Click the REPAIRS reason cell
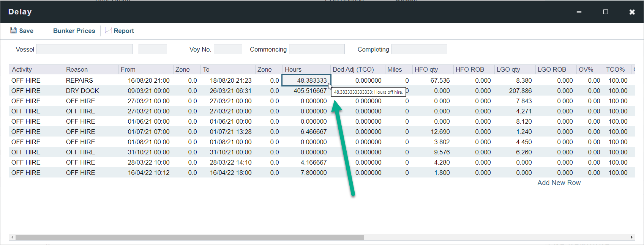Image resolution: width=644 pixels, height=245 pixels. tap(79, 80)
